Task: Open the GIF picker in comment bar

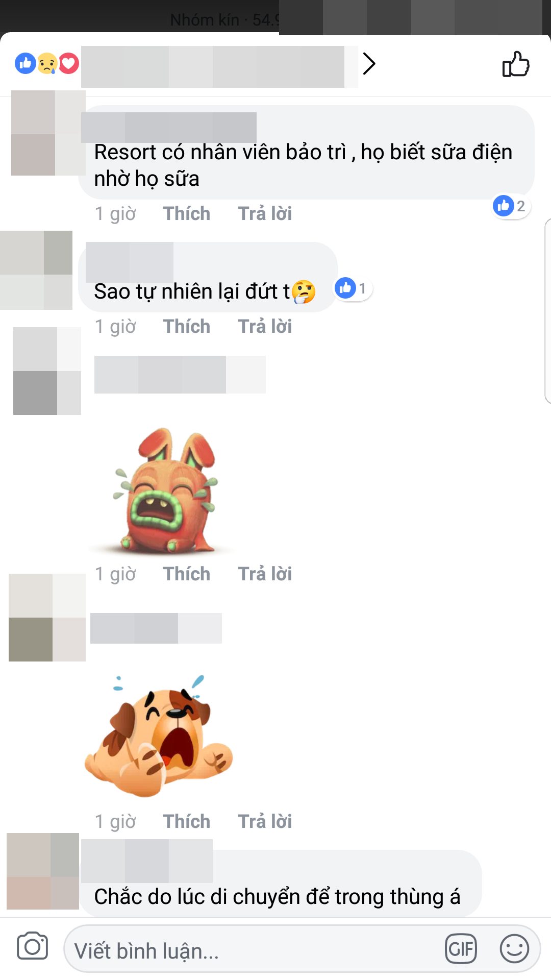Action: coord(461,948)
